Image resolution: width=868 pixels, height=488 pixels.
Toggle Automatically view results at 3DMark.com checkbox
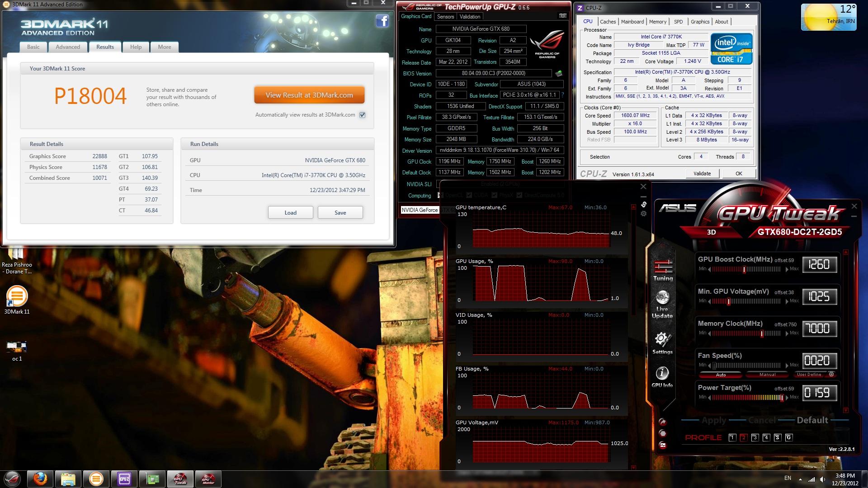[362, 115]
